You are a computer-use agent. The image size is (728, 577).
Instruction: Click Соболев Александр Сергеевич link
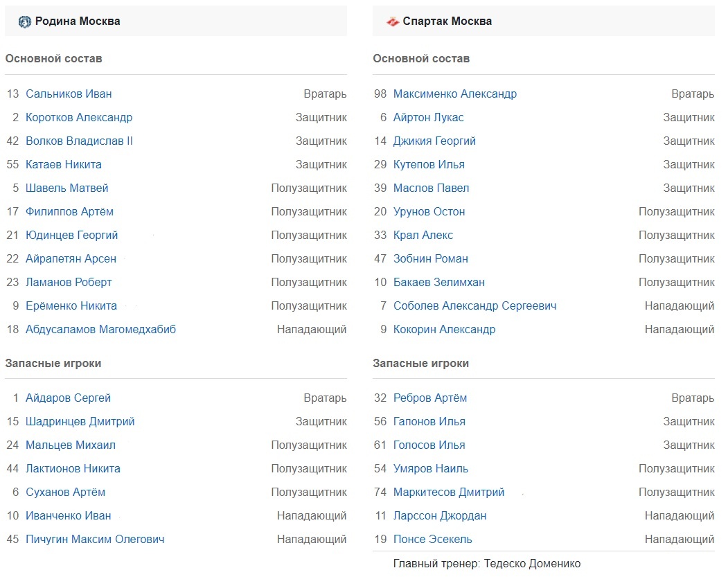point(474,306)
